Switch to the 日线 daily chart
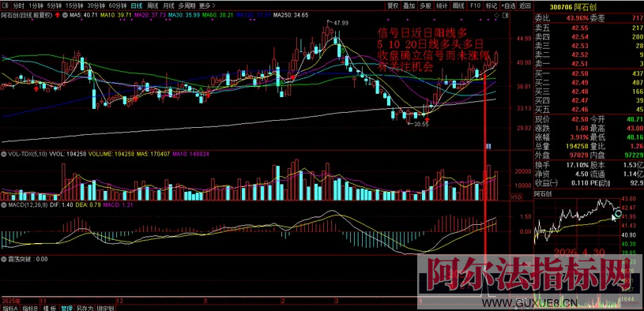This screenshot has height=311, width=644. coord(137,6)
